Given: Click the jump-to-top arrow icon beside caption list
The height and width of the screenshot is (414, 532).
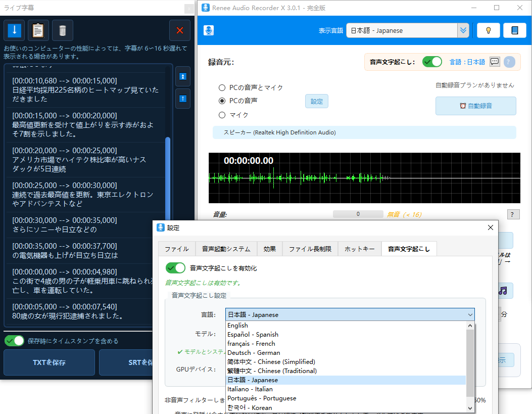Looking at the screenshot, I should [183, 76].
